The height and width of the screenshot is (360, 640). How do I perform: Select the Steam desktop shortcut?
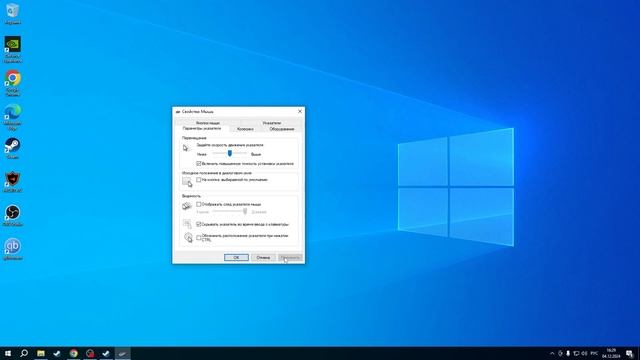[13, 149]
